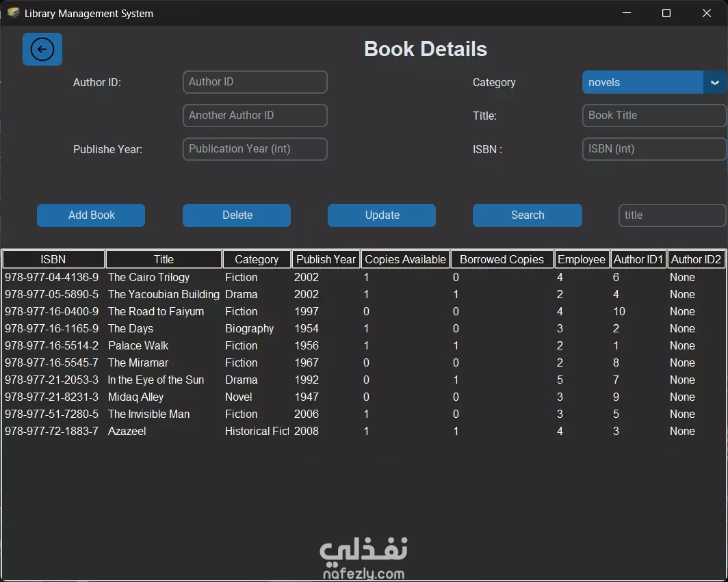The height and width of the screenshot is (582, 728).
Task: Click the ISBN (int) input field
Action: pos(654,149)
